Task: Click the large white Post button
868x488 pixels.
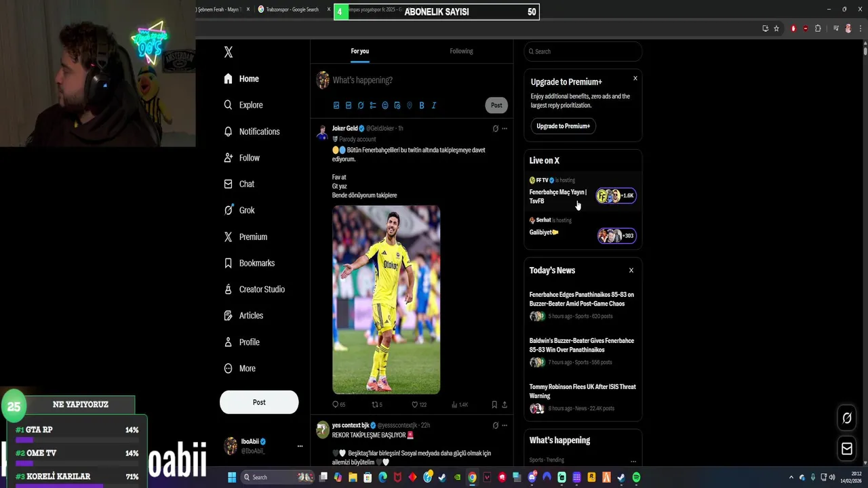Action: tap(259, 402)
